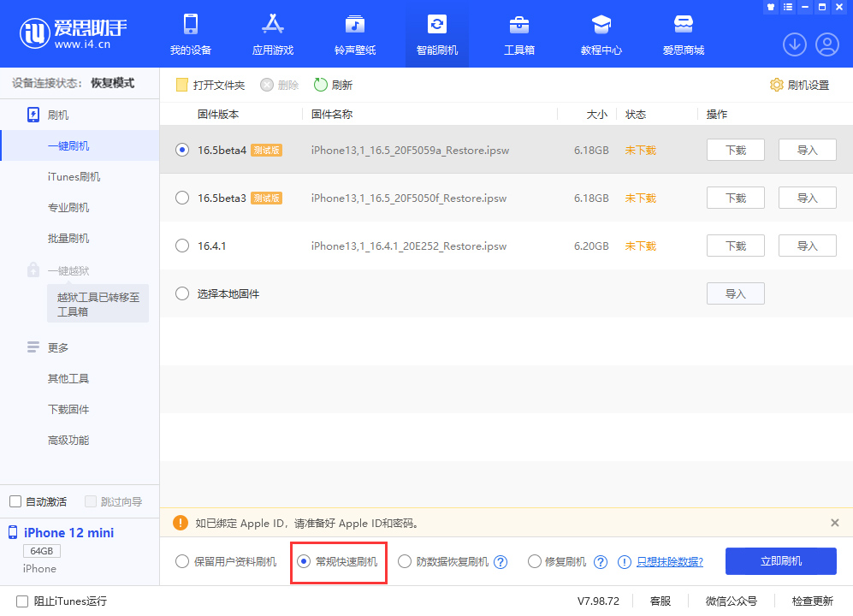This screenshot has width=853, height=616.
Task: Select the 16.4.1 firmware radio button
Action: point(181,246)
